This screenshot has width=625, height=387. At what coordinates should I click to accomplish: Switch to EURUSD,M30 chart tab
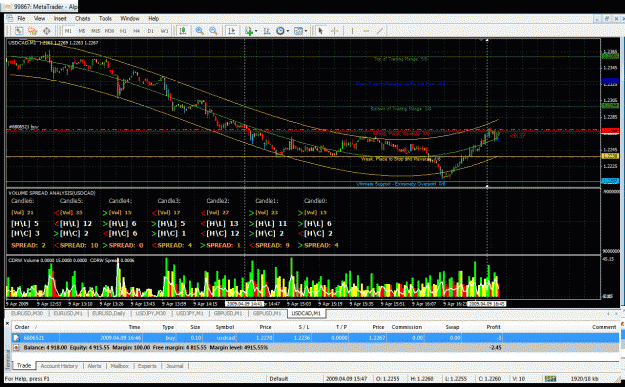click(27, 314)
